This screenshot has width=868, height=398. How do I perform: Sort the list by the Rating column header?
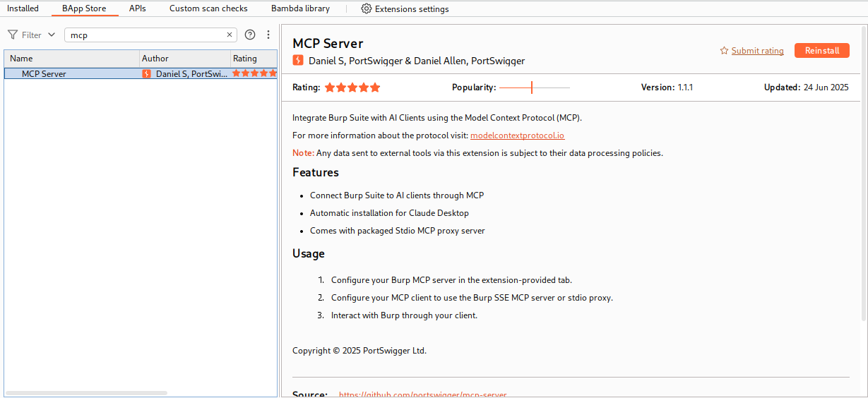pos(253,59)
